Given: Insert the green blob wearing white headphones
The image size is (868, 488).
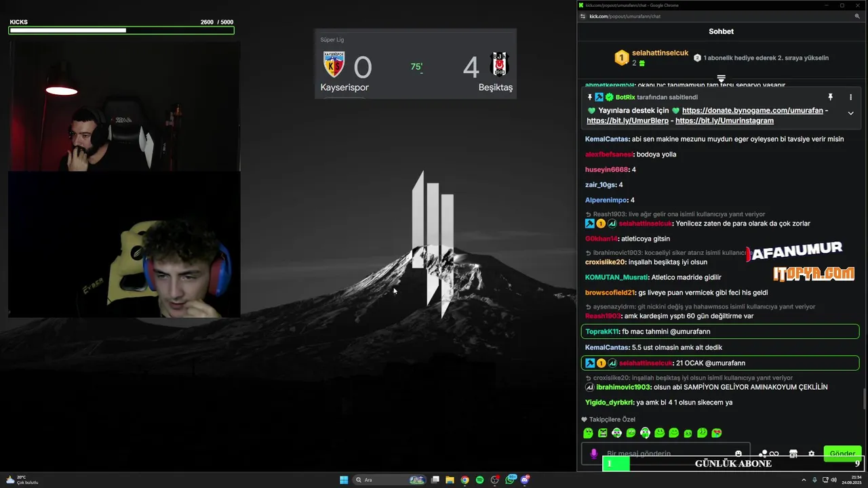Looking at the screenshot, I should (x=645, y=433).
